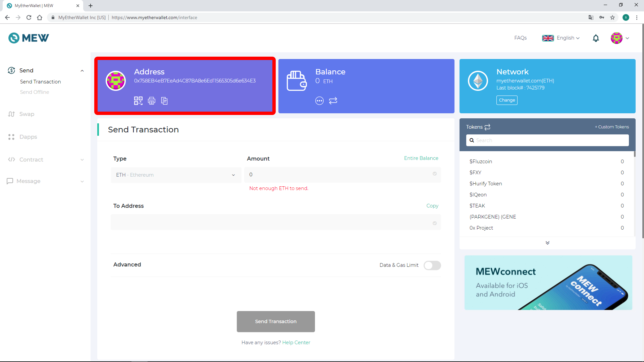Show the address QR code

tap(138, 101)
